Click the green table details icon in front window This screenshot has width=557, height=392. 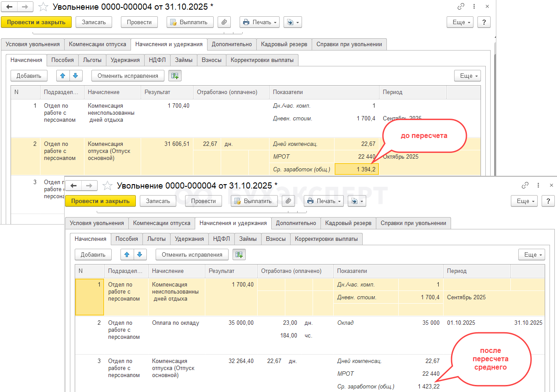pos(239,254)
